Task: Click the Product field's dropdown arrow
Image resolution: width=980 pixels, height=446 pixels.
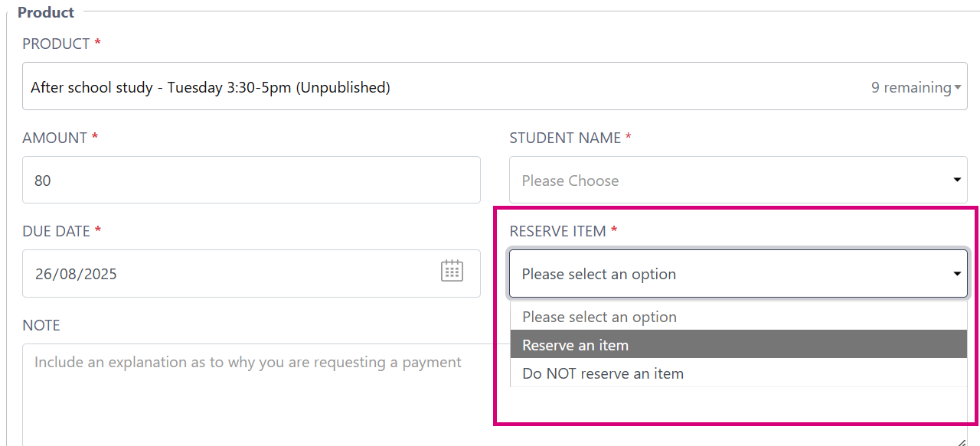Action: 957,88
